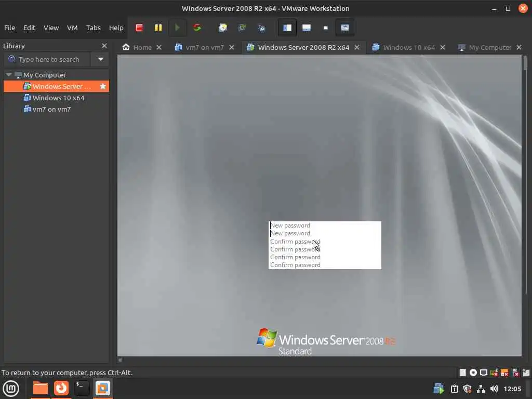This screenshot has width=532, height=399.
Task: Close the Windows 10 x64 tab
Action: point(443,47)
